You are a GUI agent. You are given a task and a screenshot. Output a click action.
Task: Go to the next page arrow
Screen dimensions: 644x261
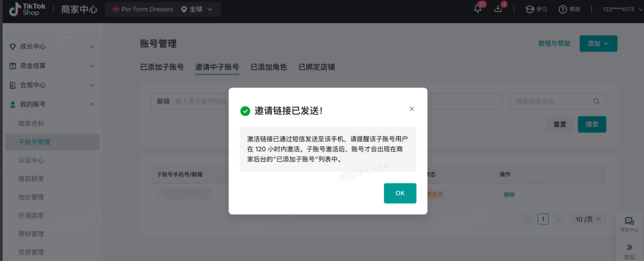[x=558, y=219]
